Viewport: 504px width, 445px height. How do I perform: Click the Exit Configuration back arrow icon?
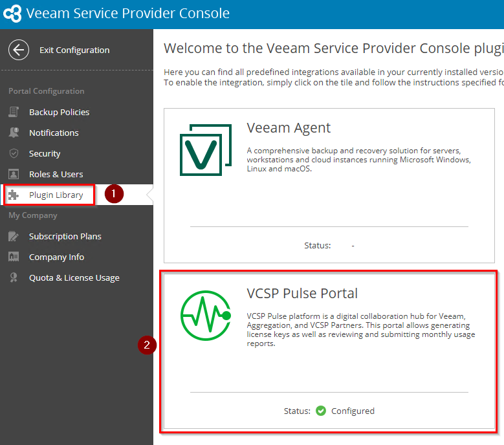point(19,50)
